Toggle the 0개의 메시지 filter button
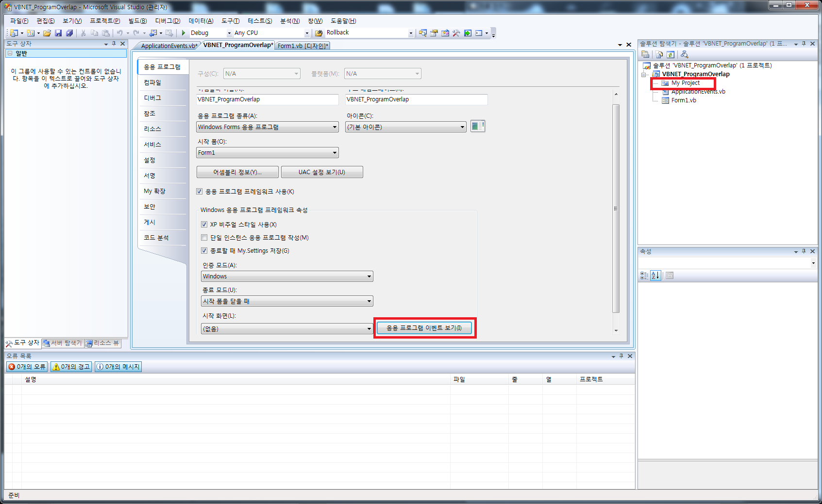Image resolution: width=822 pixels, height=504 pixels. pos(118,367)
